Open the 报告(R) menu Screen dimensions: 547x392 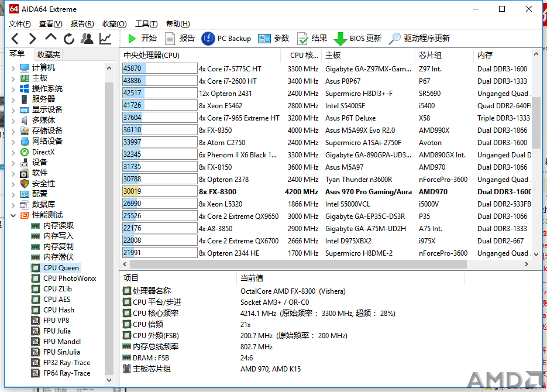point(82,24)
